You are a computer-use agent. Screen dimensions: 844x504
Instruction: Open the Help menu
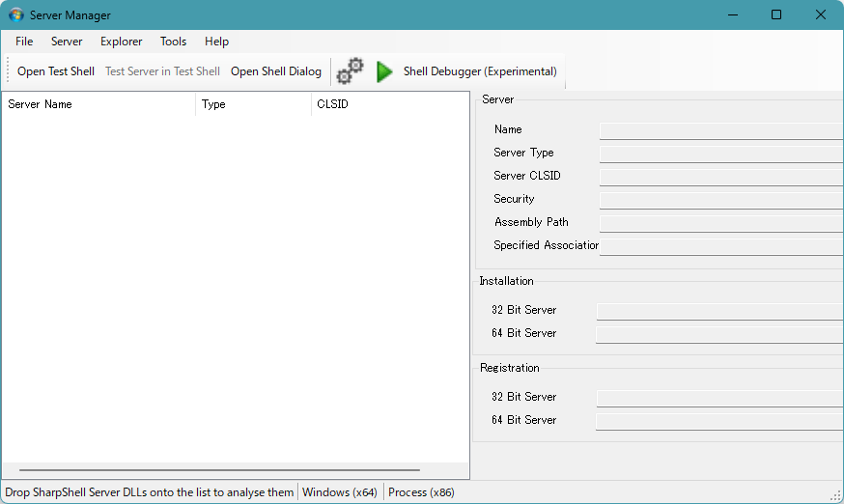coord(217,42)
